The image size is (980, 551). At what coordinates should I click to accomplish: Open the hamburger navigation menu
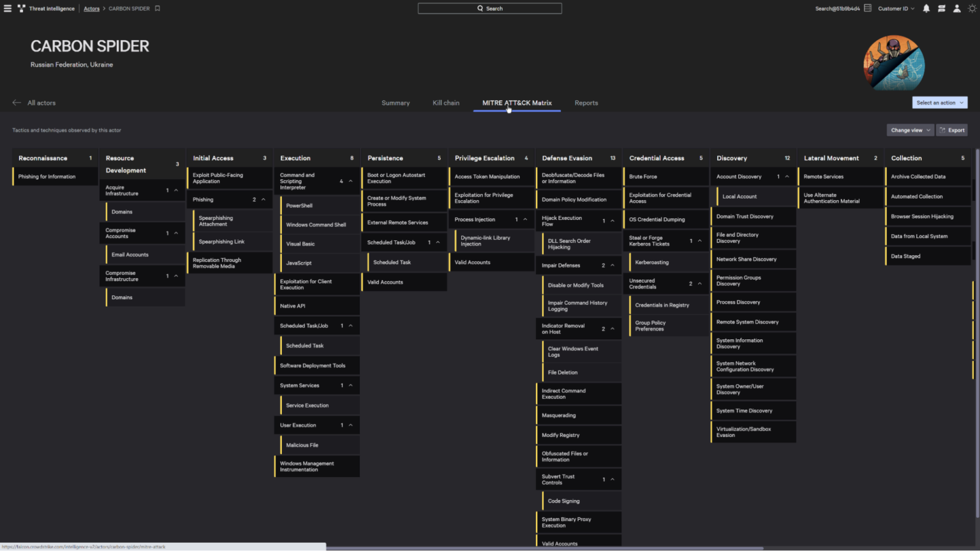click(8, 8)
